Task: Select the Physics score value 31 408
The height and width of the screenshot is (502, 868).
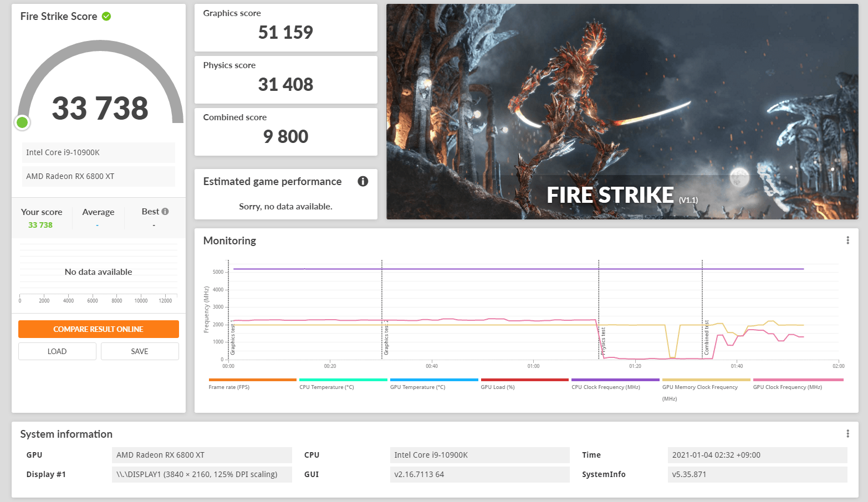Action: [x=285, y=85]
